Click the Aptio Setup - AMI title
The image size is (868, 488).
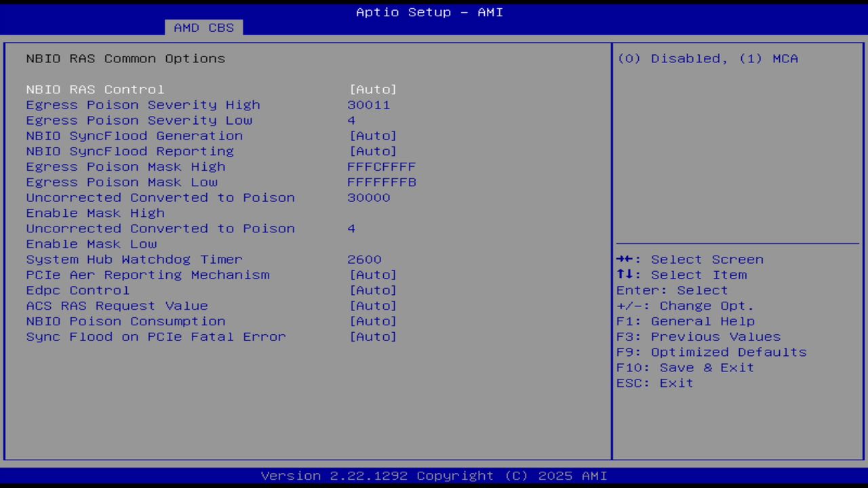coord(430,12)
